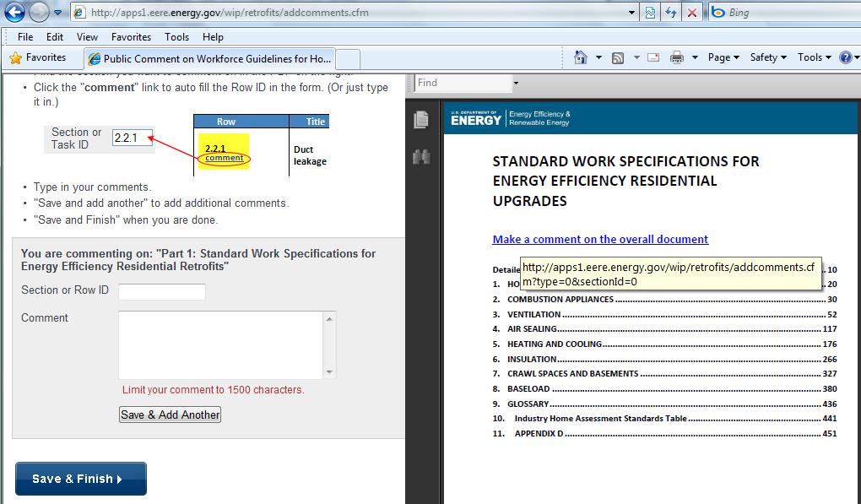This screenshot has height=504, width=861.
Task: Expand the address bar history dropdown
Action: pyautogui.click(x=631, y=13)
